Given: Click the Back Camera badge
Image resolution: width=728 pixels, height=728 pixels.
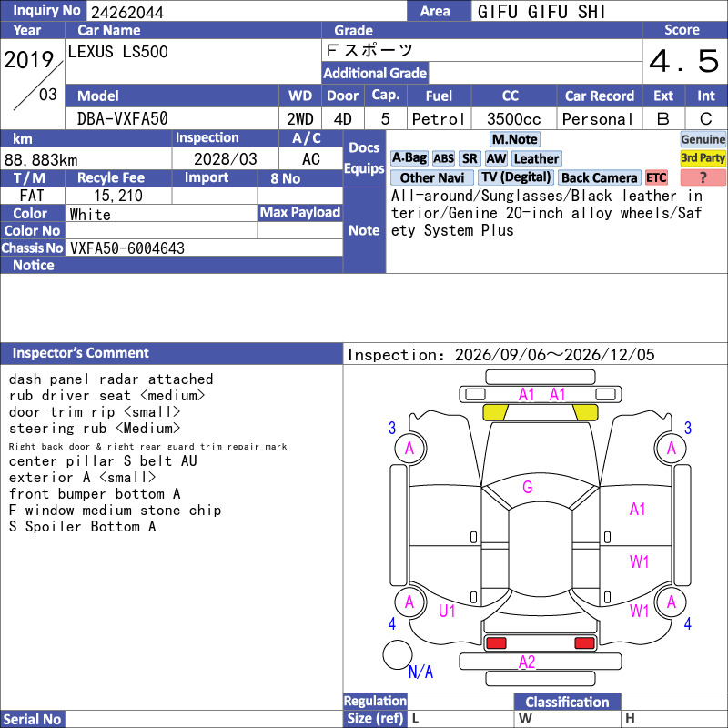Looking at the screenshot, I should click(x=599, y=177).
